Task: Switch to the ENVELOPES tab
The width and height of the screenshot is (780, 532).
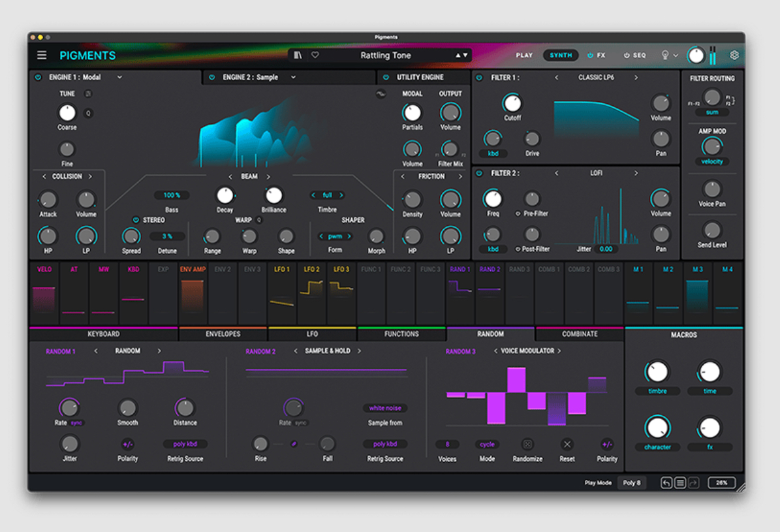Action: [223, 334]
